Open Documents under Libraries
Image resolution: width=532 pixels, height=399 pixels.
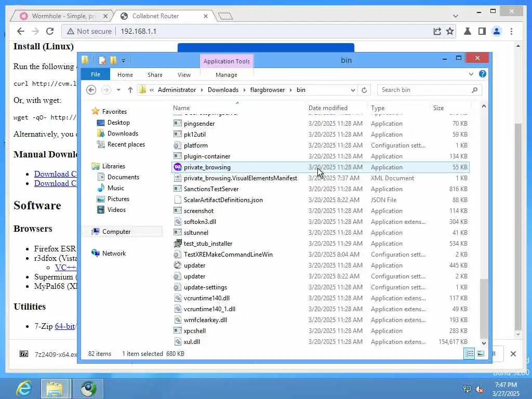point(123,177)
